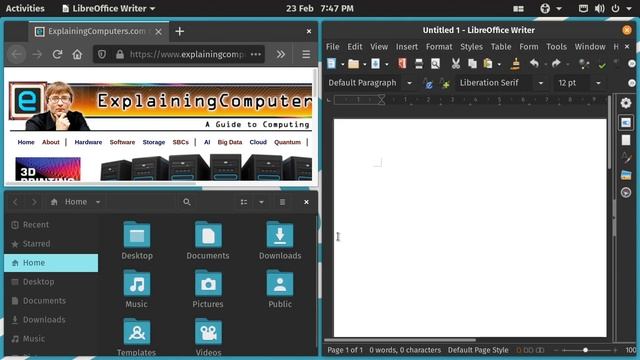Open the Insert menu in Writer
The height and width of the screenshot is (360, 640).
407,47
